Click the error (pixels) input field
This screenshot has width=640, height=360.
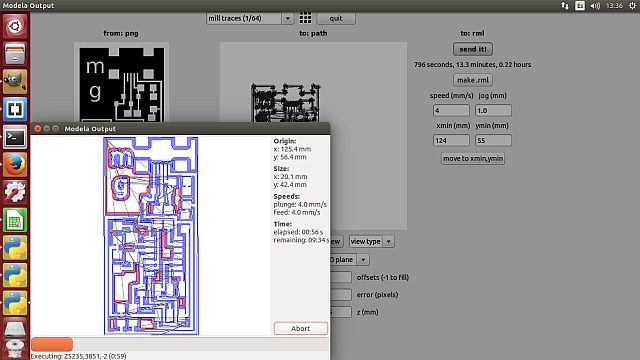tap(341, 295)
